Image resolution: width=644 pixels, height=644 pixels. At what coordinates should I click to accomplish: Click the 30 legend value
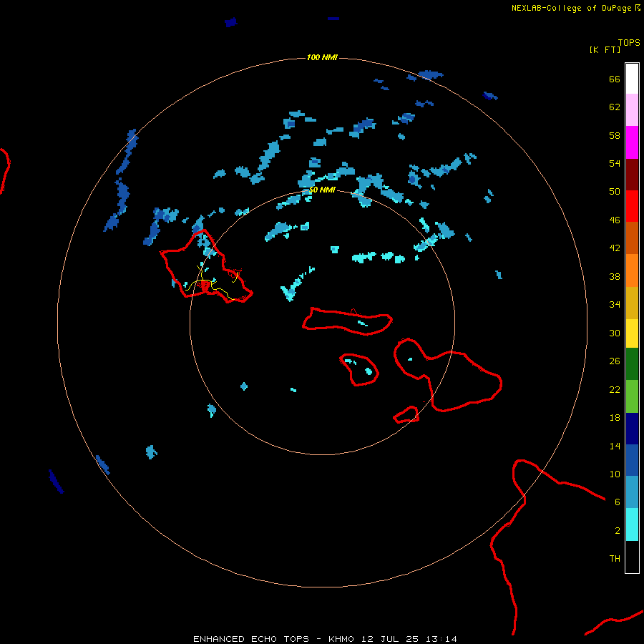pyautogui.click(x=615, y=333)
